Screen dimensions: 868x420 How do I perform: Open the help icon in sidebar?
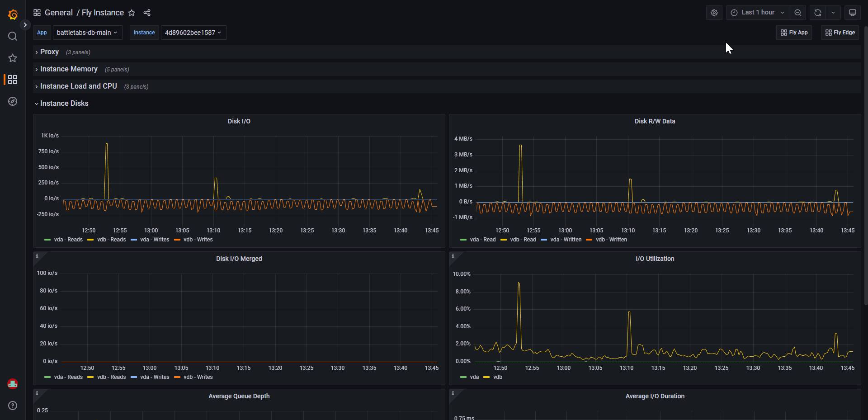(x=13, y=406)
